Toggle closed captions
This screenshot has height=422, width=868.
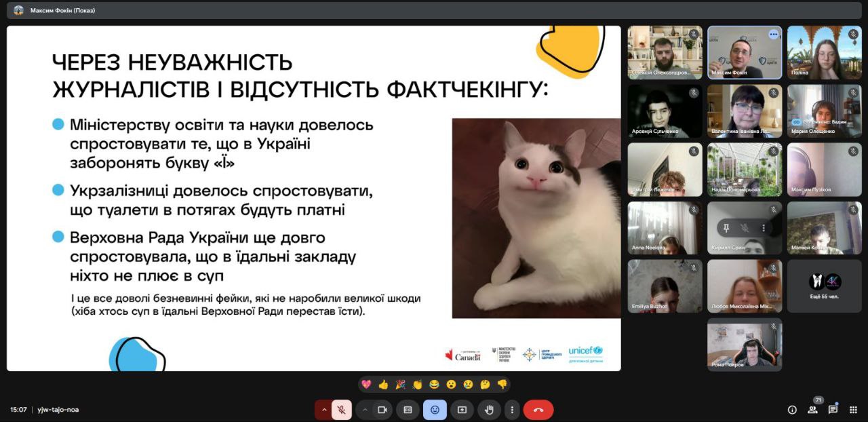[x=408, y=410]
